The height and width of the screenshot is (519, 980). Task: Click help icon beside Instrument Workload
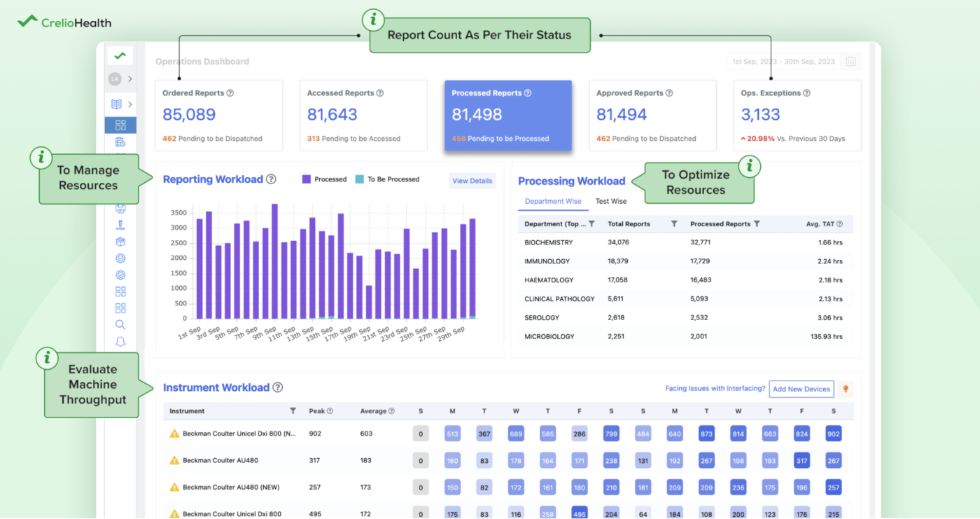[277, 387]
